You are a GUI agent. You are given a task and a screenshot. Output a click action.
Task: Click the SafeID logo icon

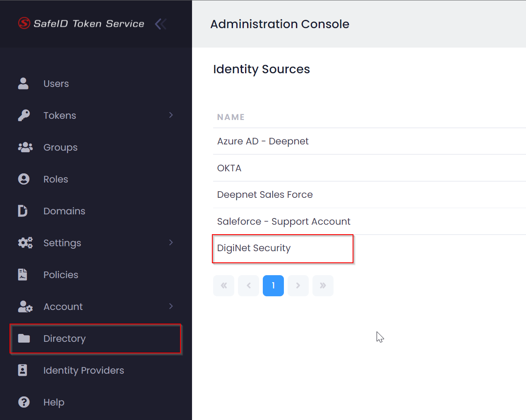[x=24, y=23]
